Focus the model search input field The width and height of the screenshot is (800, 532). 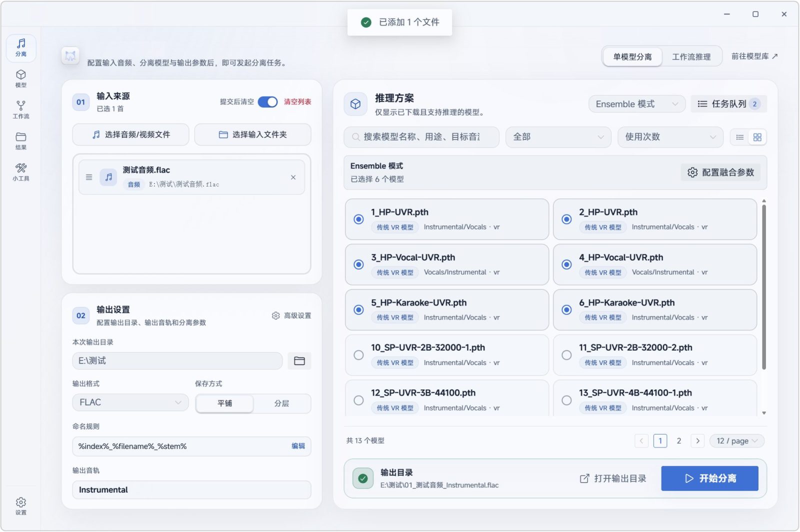[x=421, y=137]
